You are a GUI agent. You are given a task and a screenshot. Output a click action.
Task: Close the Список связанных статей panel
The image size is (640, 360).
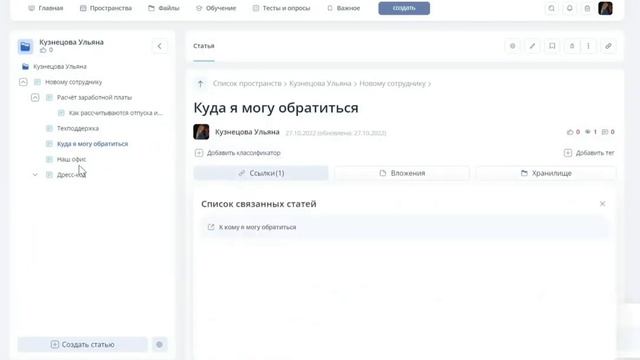pyautogui.click(x=602, y=204)
